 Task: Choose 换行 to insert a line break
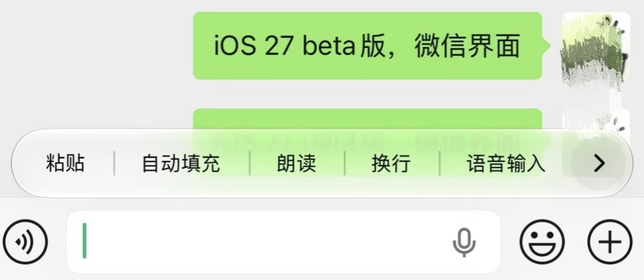tap(391, 163)
